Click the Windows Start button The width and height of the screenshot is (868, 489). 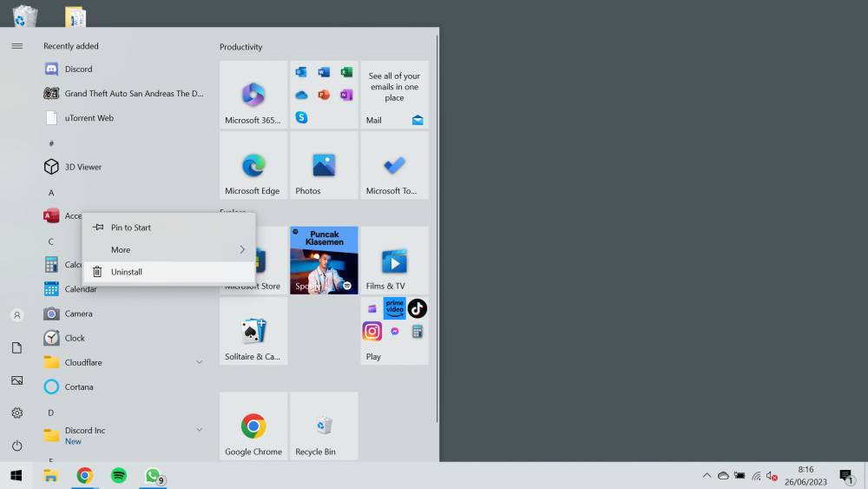click(x=16, y=476)
